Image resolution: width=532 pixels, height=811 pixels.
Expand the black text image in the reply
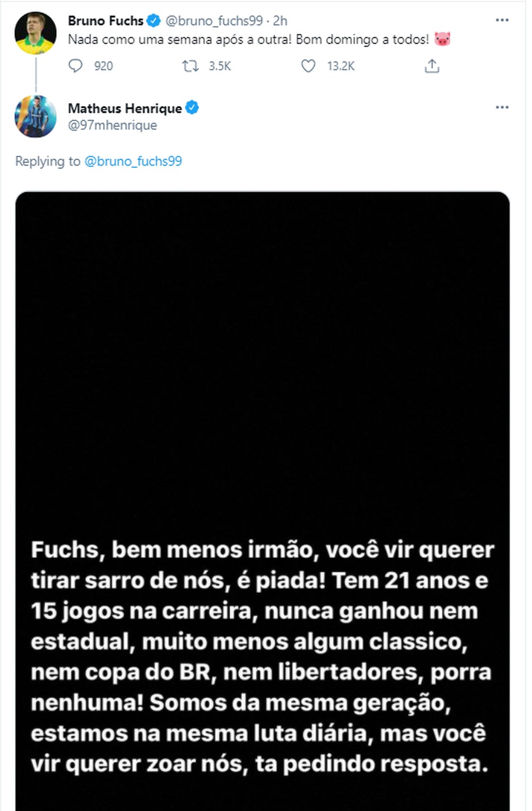tap(262, 487)
